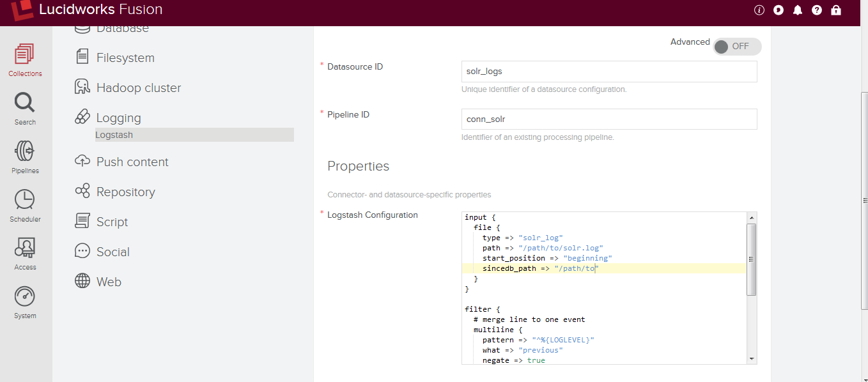The height and width of the screenshot is (382, 868).
Task: Open notifications bell icon
Action: pos(798,10)
